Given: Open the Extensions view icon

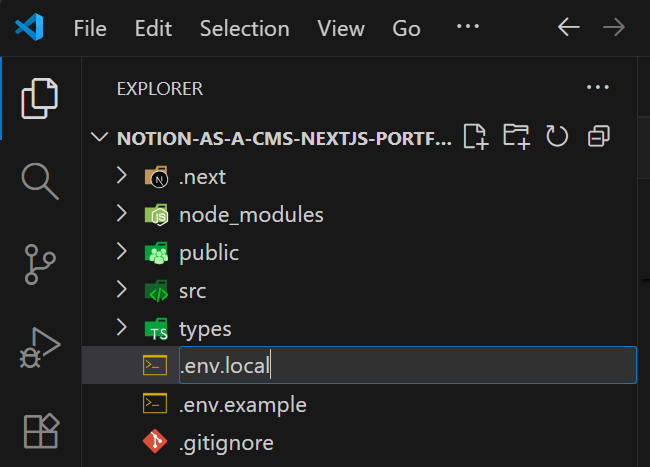Looking at the screenshot, I should coord(41,430).
